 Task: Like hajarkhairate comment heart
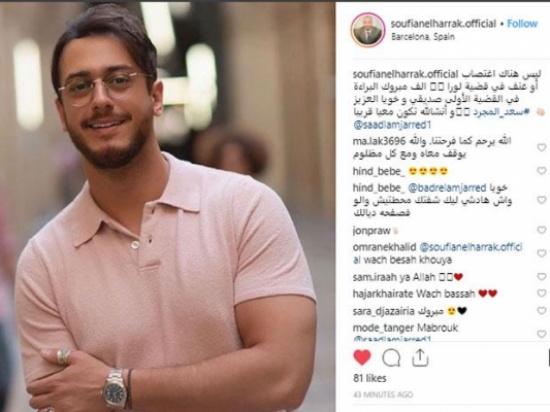[x=542, y=293]
